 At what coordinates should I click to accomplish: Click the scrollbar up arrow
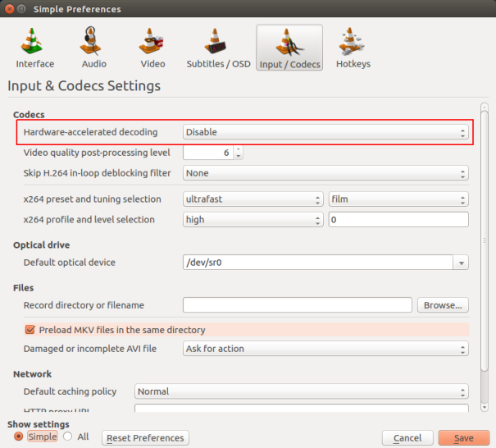pyautogui.click(x=485, y=107)
